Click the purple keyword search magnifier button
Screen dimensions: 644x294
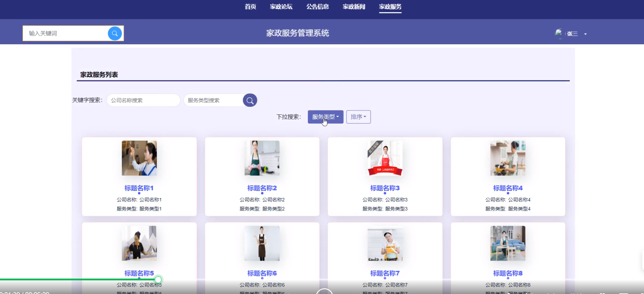(x=250, y=100)
